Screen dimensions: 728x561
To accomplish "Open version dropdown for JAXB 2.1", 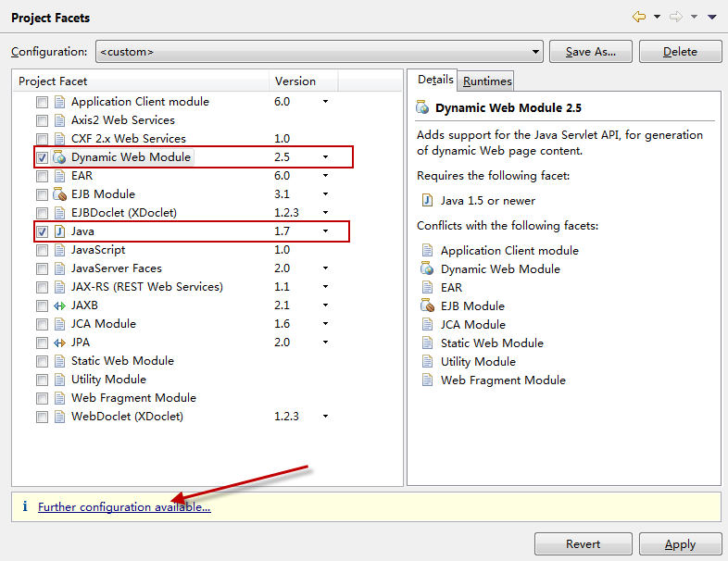I will [x=325, y=305].
